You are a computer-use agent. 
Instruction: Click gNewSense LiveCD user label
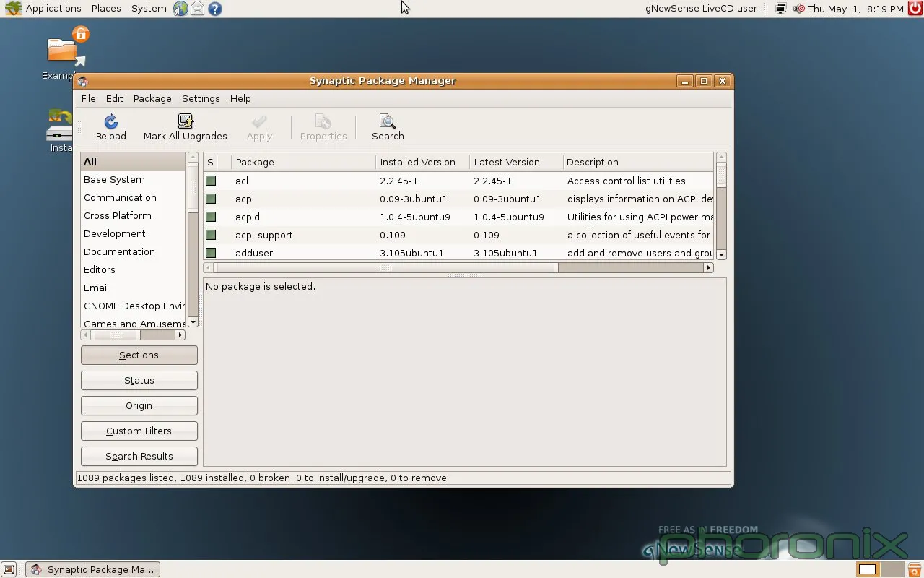[701, 9]
